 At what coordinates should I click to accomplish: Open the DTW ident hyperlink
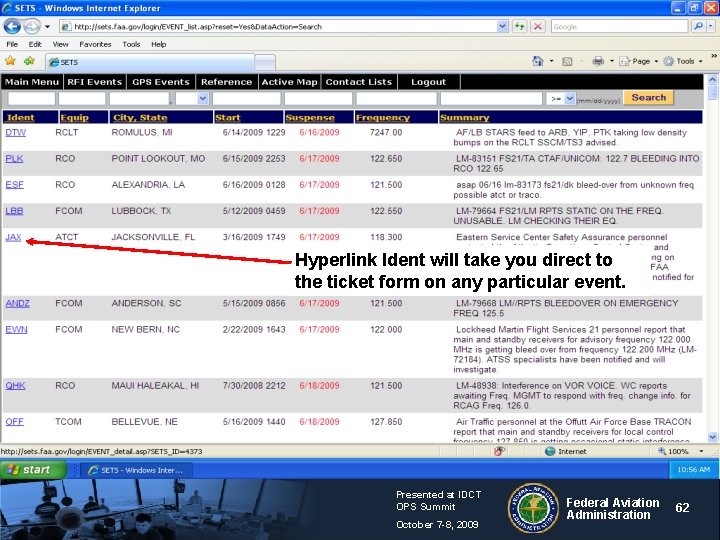click(16, 132)
